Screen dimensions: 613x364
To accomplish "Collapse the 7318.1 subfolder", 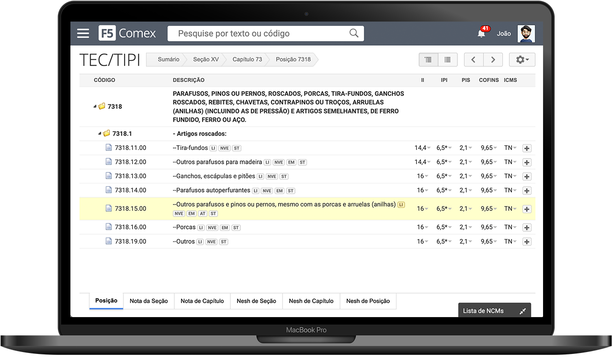I will tap(100, 134).
